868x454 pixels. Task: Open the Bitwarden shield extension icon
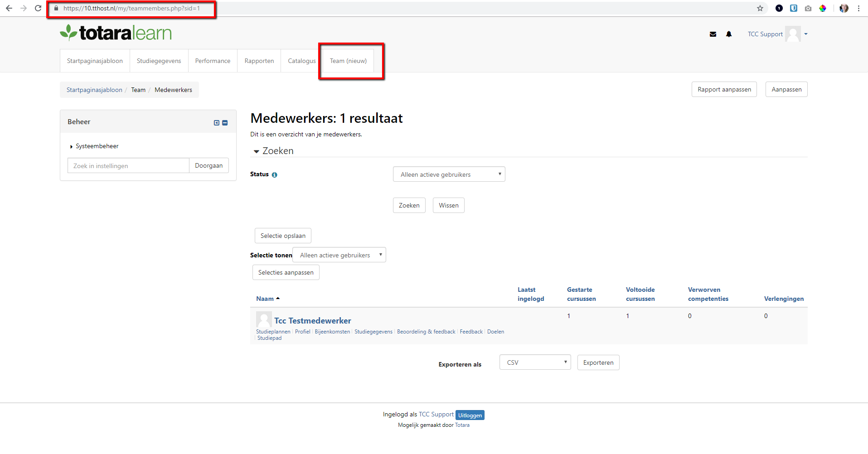[x=794, y=8]
